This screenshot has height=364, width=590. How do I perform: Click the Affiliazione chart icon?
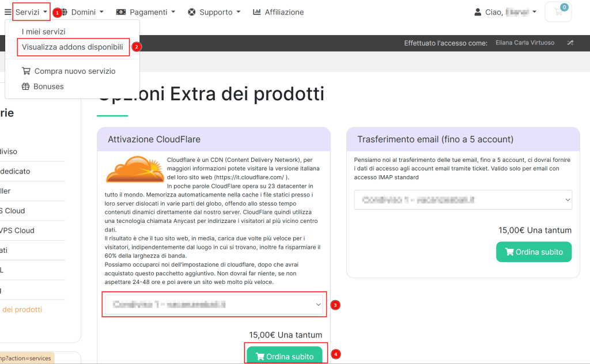coord(256,12)
